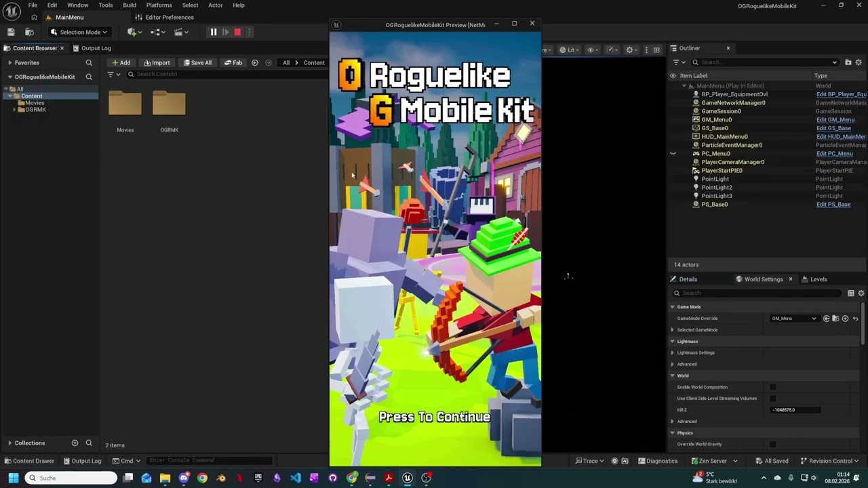Open the Trace dropdown in status bar
868x488 pixels.
click(589, 461)
